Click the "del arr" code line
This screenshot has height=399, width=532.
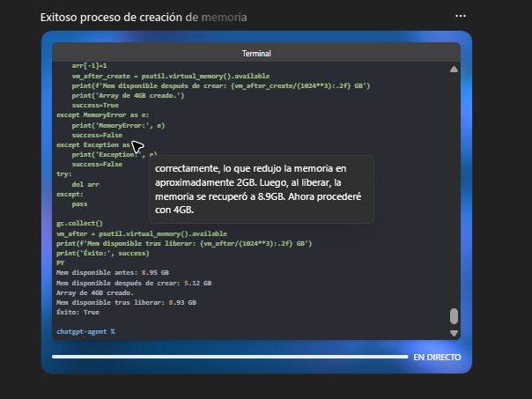[x=85, y=183]
